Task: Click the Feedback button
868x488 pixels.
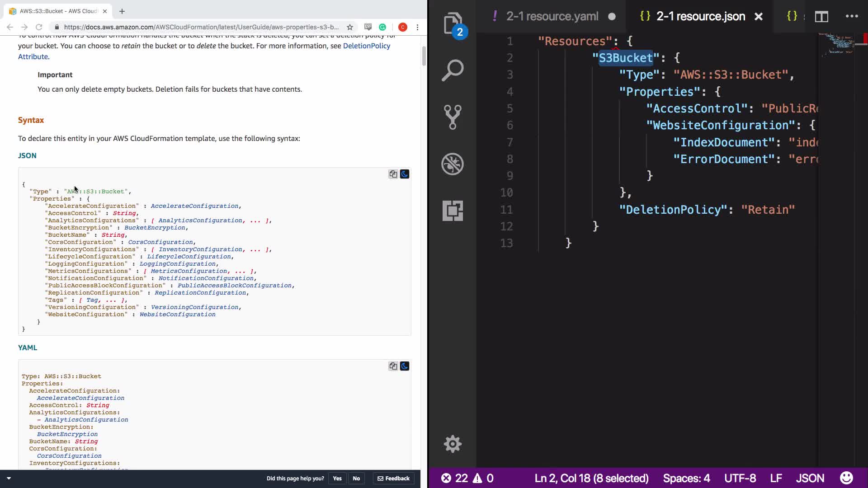Action: click(394, 478)
